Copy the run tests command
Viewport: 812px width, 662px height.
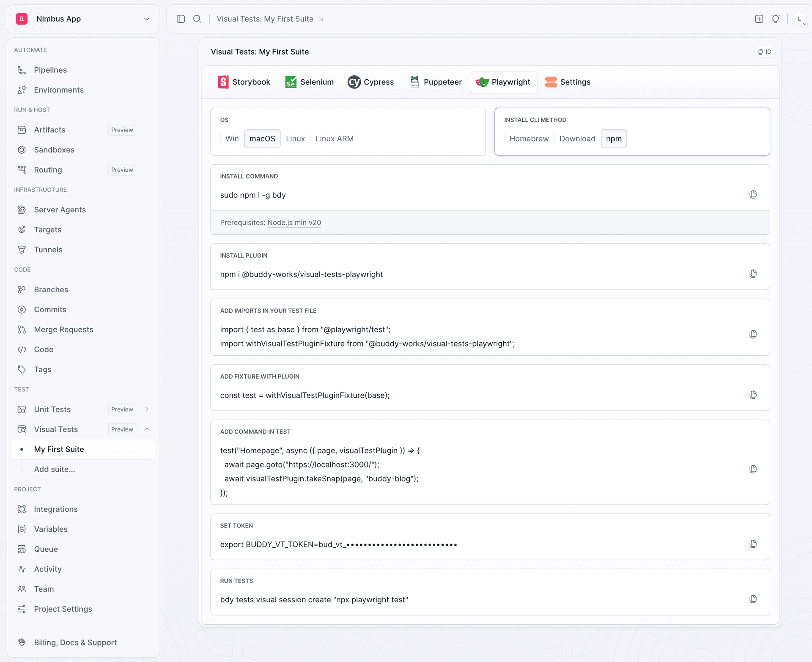753,599
